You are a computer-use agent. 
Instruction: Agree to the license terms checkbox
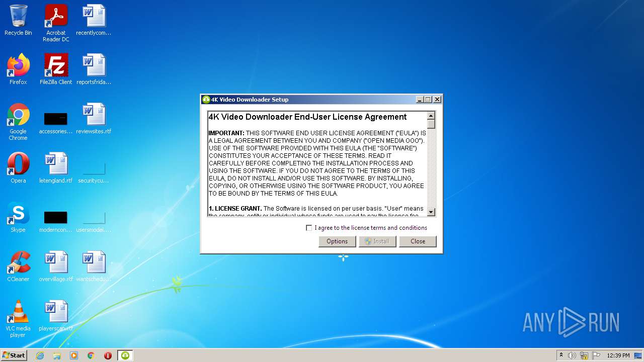coord(309,228)
